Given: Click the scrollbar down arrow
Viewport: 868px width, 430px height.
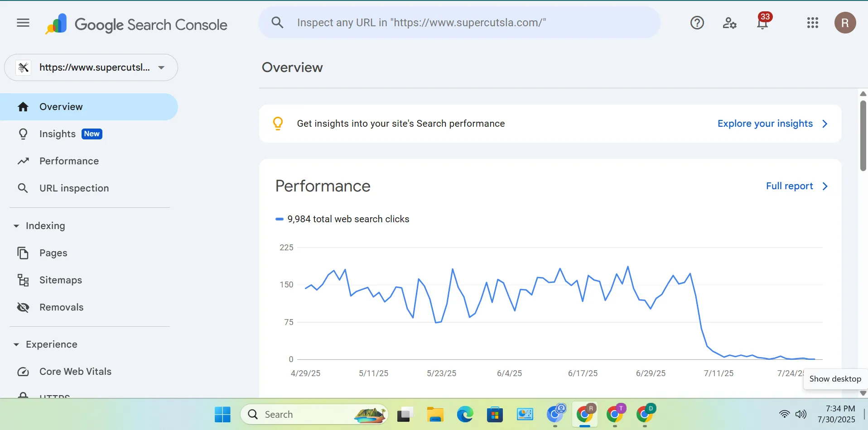Looking at the screenshot, I should 863,393.
